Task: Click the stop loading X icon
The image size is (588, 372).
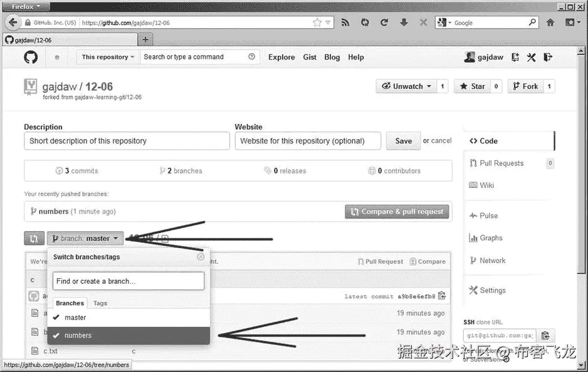Action: click(x=423, y=23)
